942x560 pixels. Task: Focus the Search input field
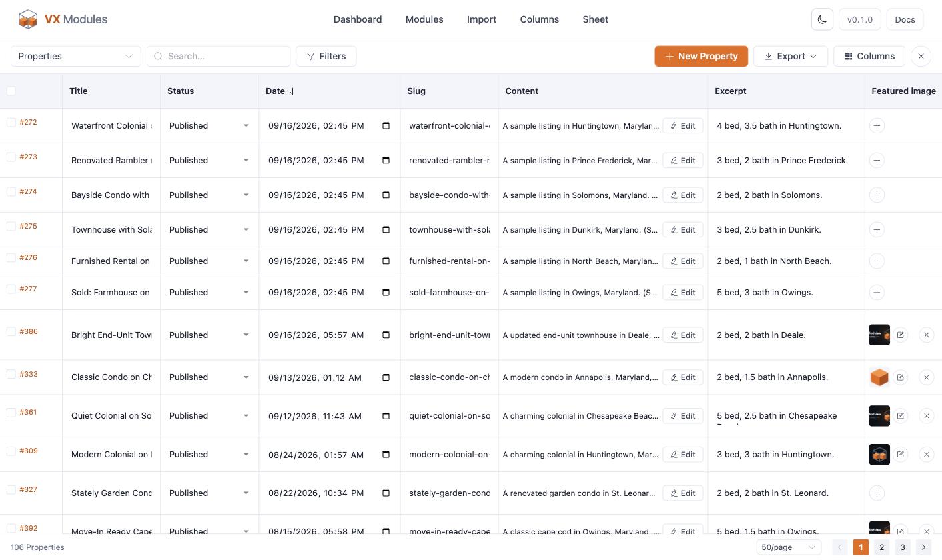pos(219,56)
